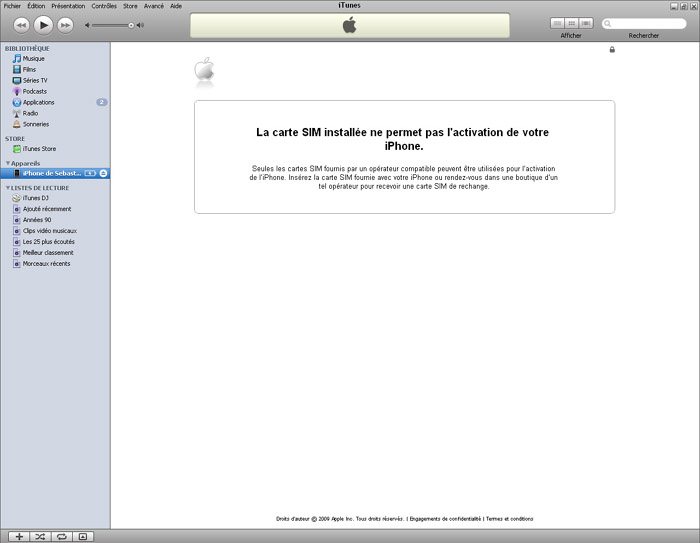Screen dimensions: 700x543
Task: Toggle the artwork viewer button
Action: point(83,537)
